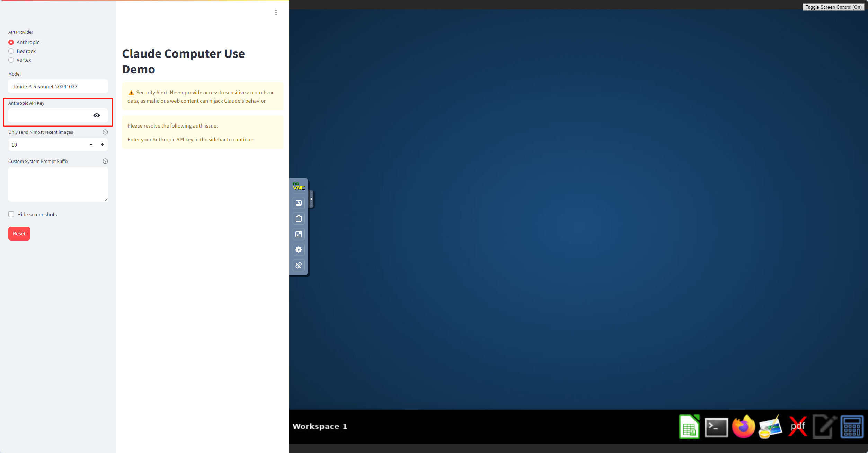The width and height of the screenshot is (868, 453).
Task: Click the API Provider label
Action: point(21,32)
